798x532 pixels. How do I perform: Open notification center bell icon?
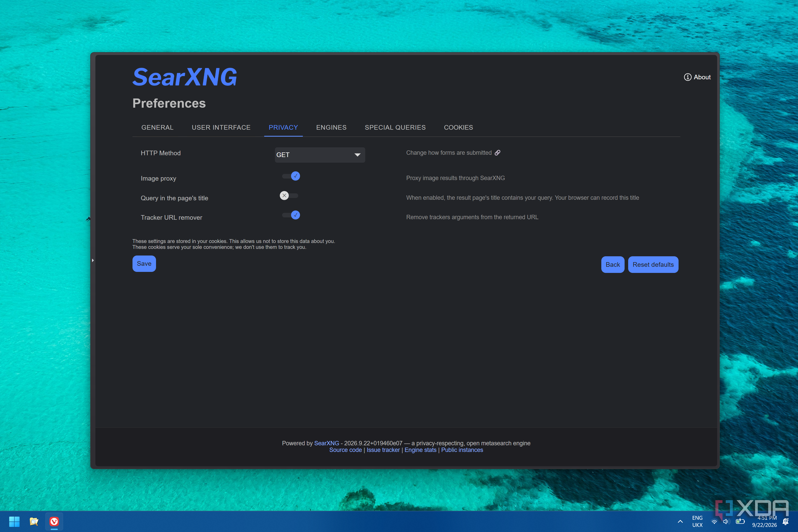point(785,522)
